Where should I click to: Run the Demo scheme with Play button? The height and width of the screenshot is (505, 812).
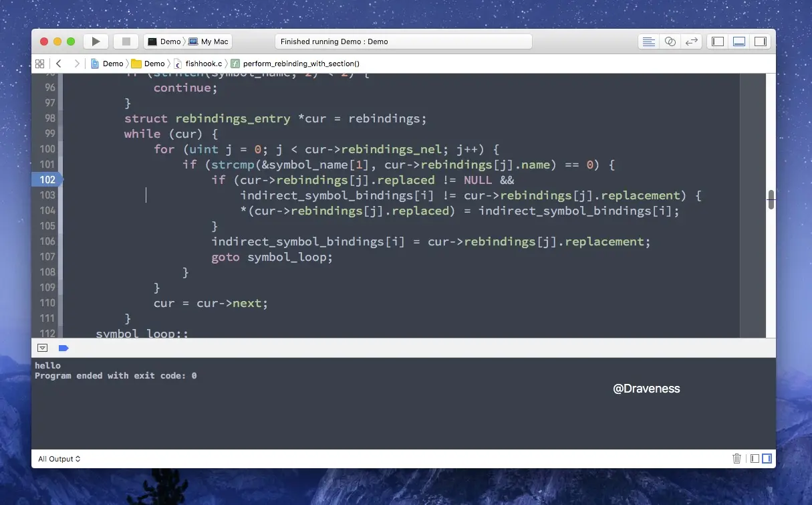(x=96, y=41)
